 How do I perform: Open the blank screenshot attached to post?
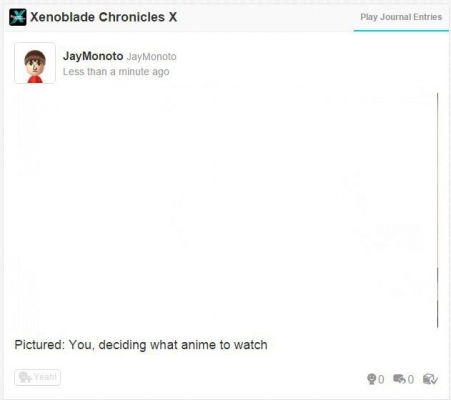coord(225,210)
